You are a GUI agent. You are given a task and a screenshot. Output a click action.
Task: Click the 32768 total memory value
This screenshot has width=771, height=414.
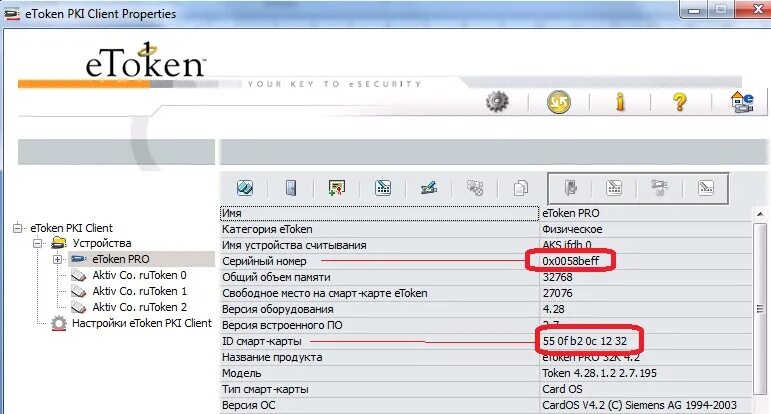tap(557, 277)
